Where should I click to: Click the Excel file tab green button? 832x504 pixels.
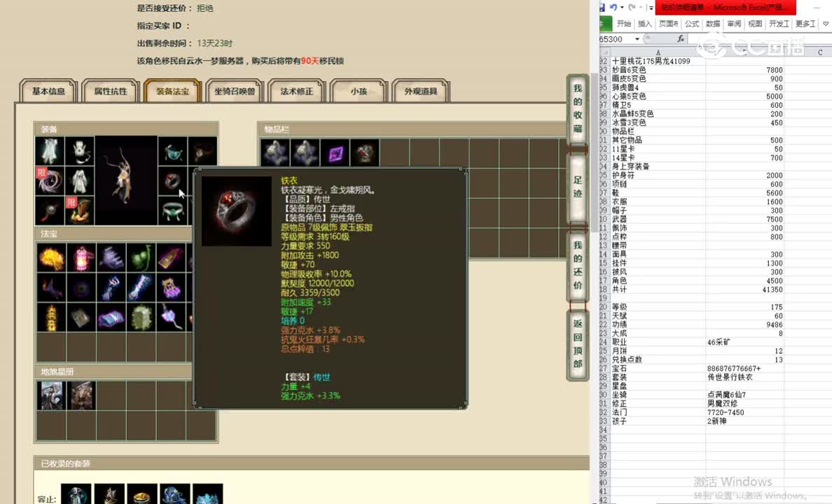coord(605,24)
